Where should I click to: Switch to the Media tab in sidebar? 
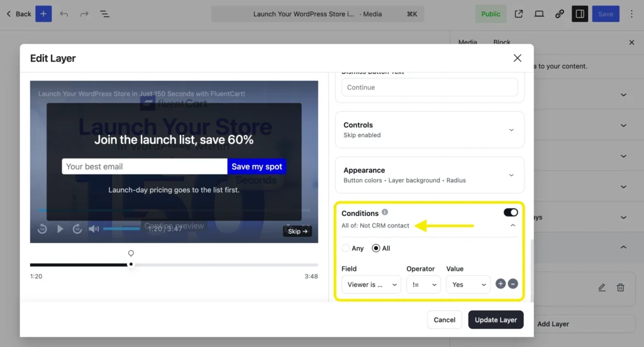pyautogui.click(x=467, y=42)
